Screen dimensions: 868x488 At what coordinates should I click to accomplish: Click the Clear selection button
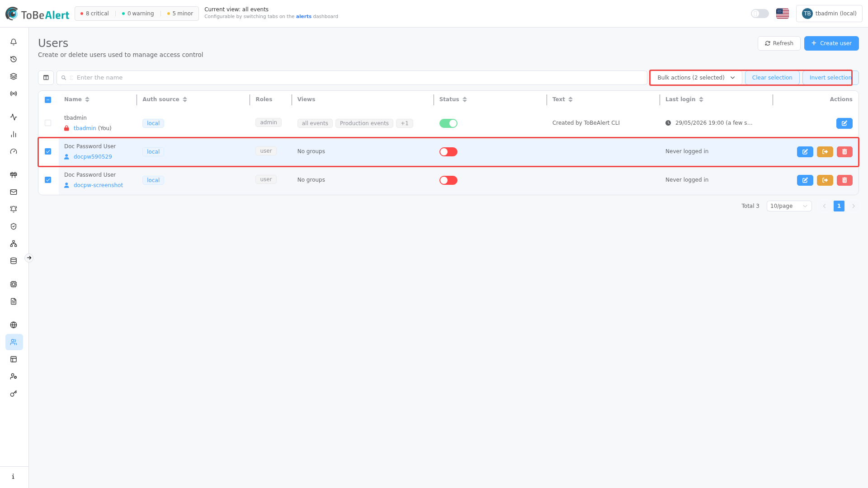click(772, 78)
